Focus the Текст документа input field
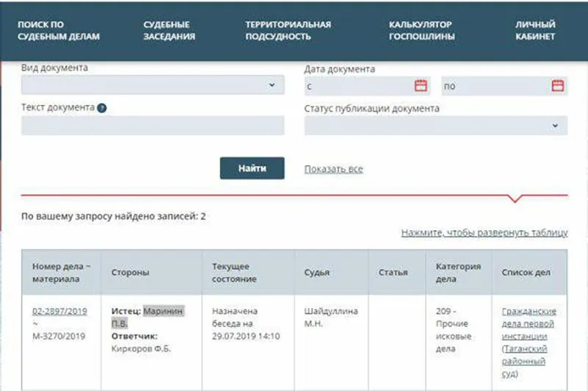 pyautogui.click(x=153, y=126)
